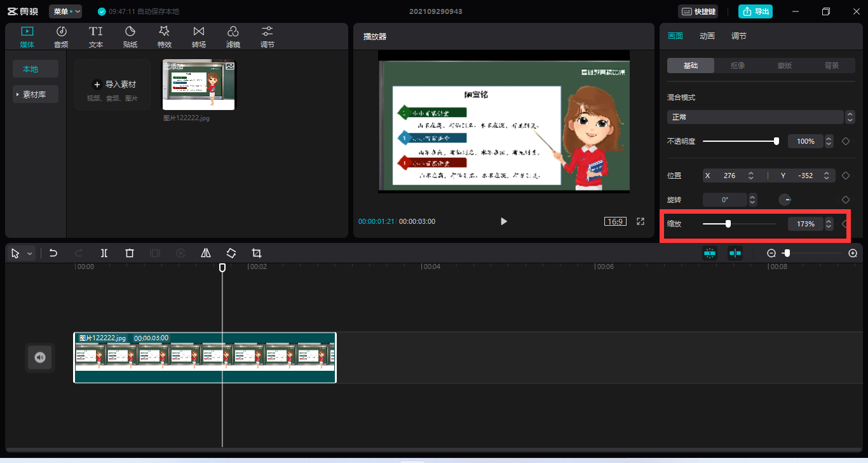Click the X position stepper arrows

pyautogui.click(x=751, y=176)
